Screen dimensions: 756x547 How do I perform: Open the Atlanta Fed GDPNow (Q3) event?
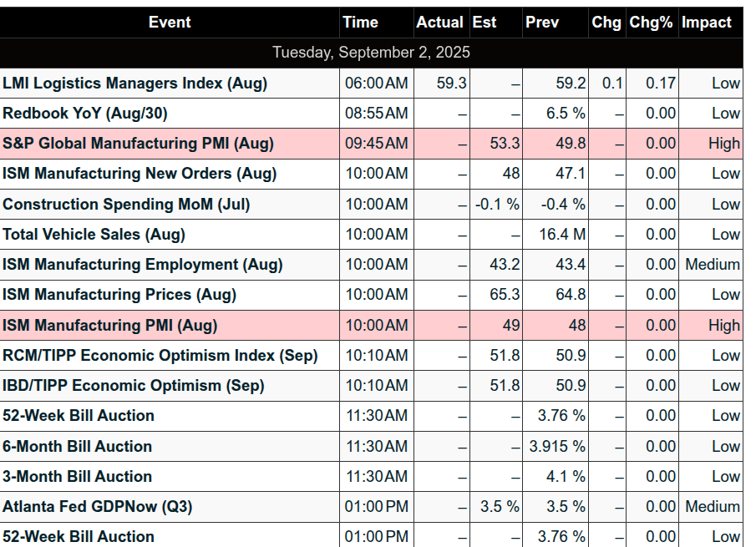point(98,507)
